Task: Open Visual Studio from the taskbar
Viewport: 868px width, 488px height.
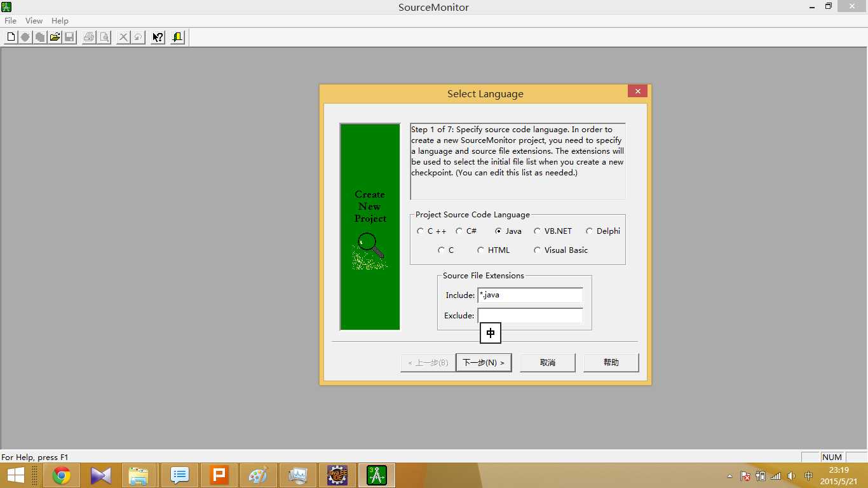Action: 101,475
